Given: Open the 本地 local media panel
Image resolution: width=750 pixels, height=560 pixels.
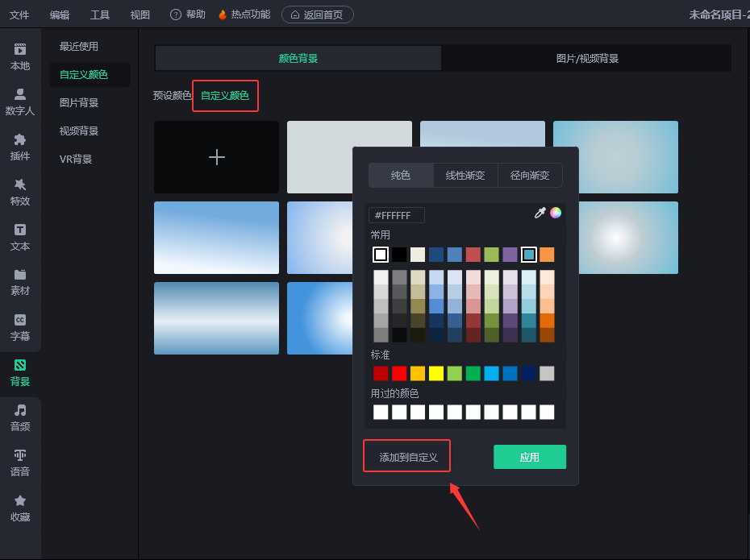Looking at the screenshot, I should tap(20, 56).
